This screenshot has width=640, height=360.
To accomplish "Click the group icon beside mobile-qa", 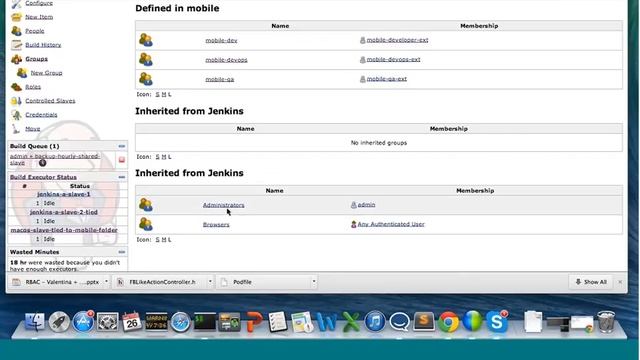I will [x=146, y=79].
